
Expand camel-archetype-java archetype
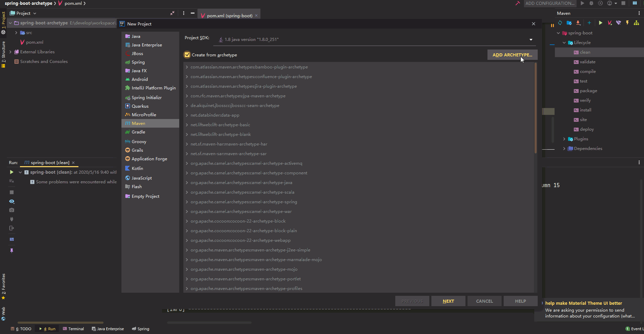point(187,183)
